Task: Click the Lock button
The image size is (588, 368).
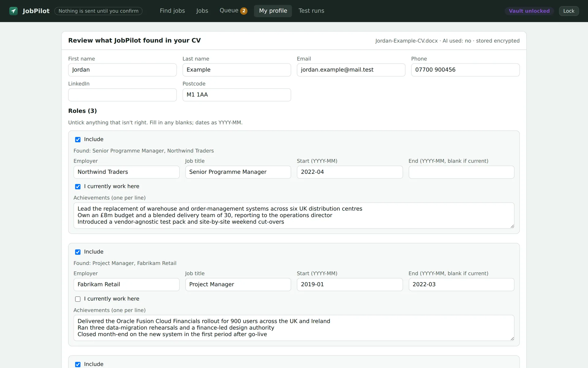Action: tap(569, 11)
